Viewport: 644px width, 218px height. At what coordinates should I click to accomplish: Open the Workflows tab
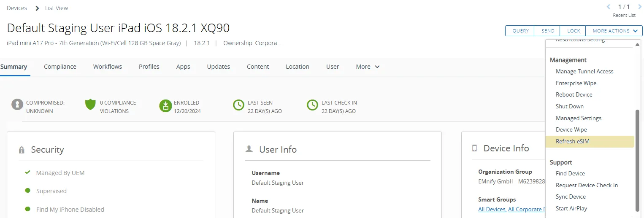[108, 67]
